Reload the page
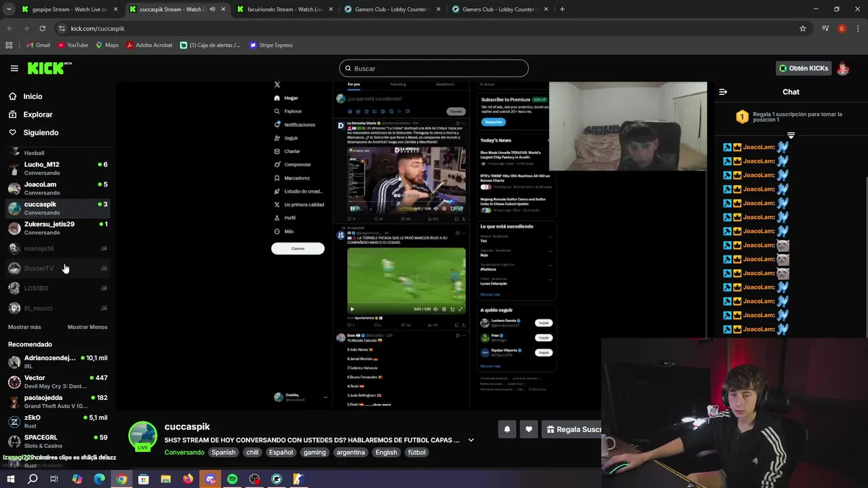The image size is (868, 488). pos(42,28)
